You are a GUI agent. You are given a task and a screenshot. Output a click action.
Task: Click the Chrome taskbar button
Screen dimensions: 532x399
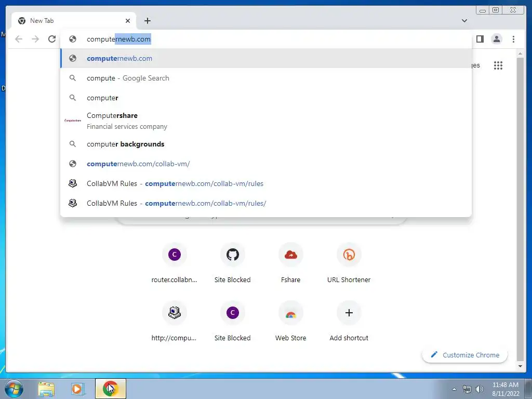(111, 389)
